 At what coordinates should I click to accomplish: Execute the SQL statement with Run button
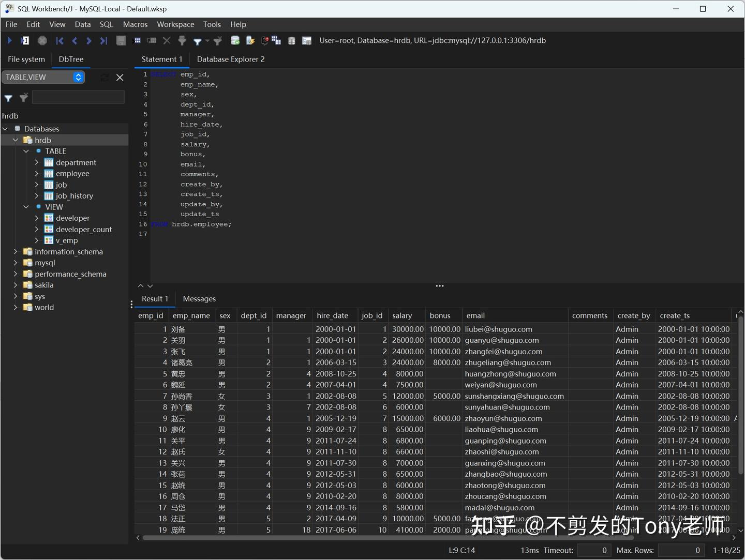click(9, 40)
